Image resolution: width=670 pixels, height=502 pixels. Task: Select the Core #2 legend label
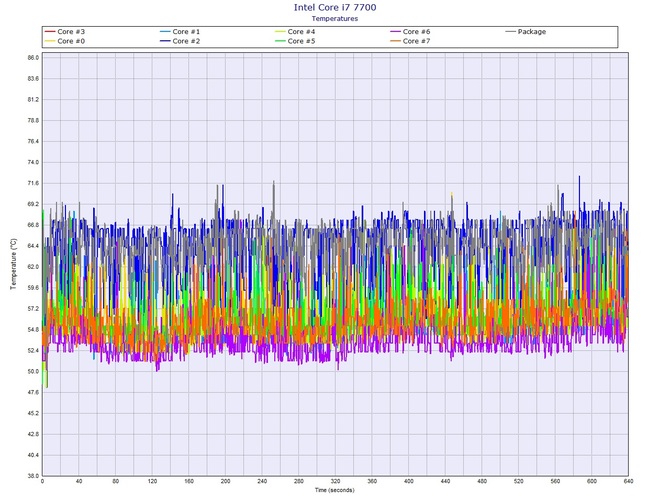(x=186, y=41)
